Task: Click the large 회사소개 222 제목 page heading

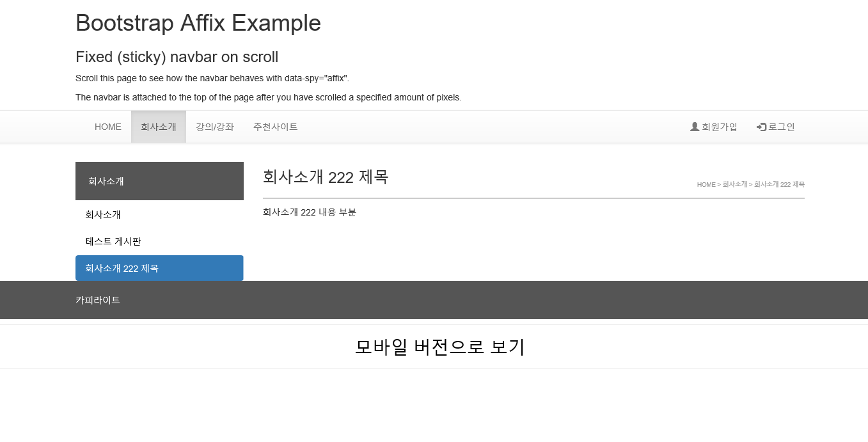Action: [x=326, y=177]
